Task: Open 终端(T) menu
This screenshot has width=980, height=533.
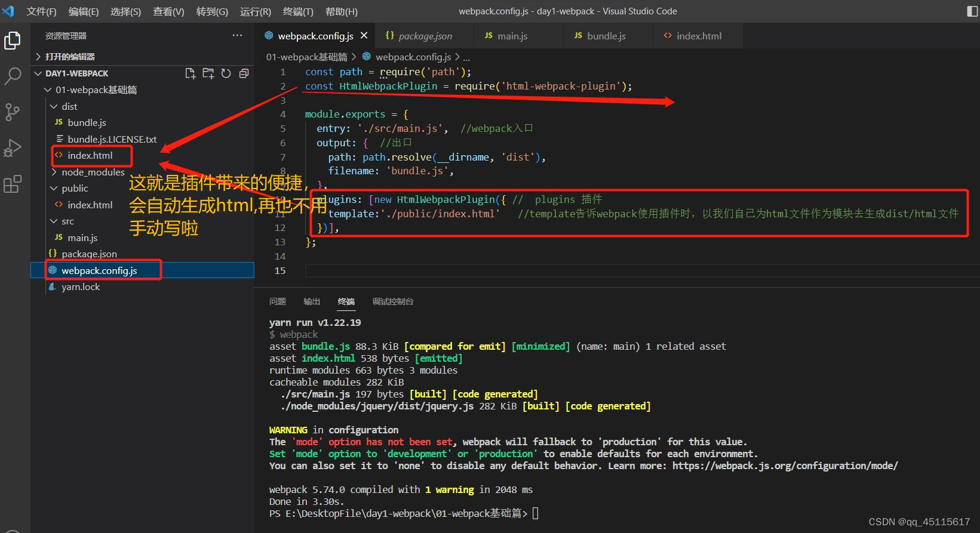Action: point(298,11)
